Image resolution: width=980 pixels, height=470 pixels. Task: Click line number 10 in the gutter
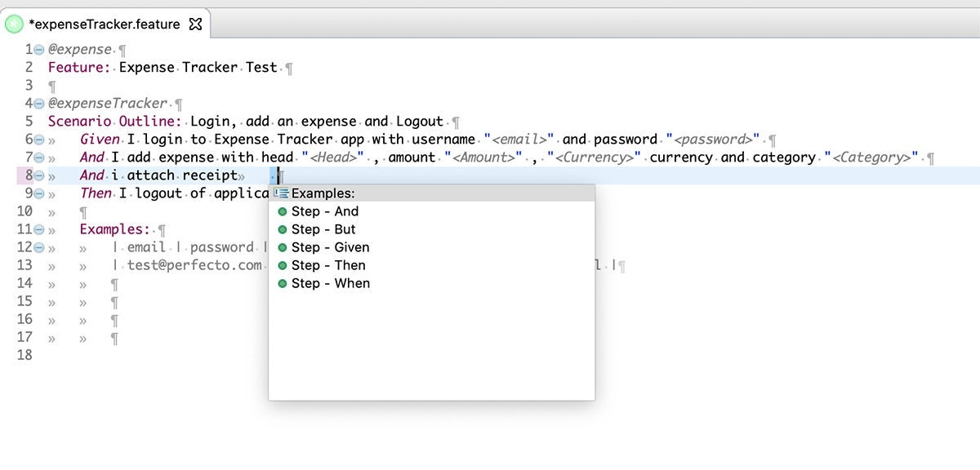(24, 211)
